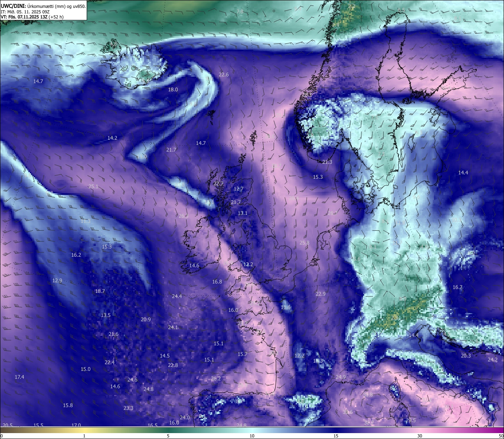Viewport: 504px width, 439px height.
Task: Click the 12.7 value over Scotland
Action: (239, 189)
